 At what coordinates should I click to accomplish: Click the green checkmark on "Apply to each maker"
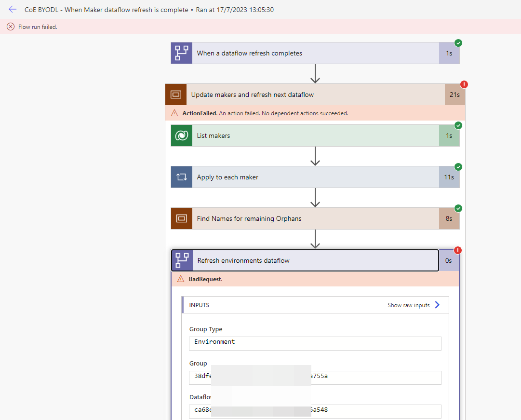tap(458, 167)
